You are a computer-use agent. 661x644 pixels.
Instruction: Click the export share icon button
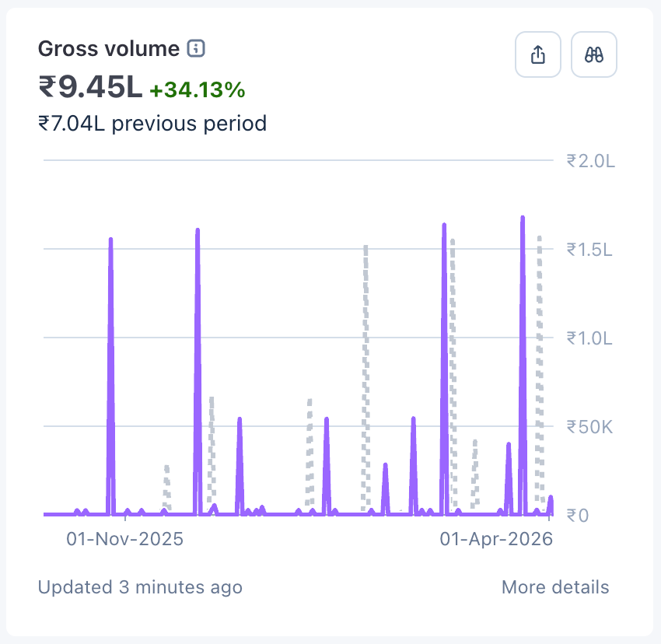(537, 54)
